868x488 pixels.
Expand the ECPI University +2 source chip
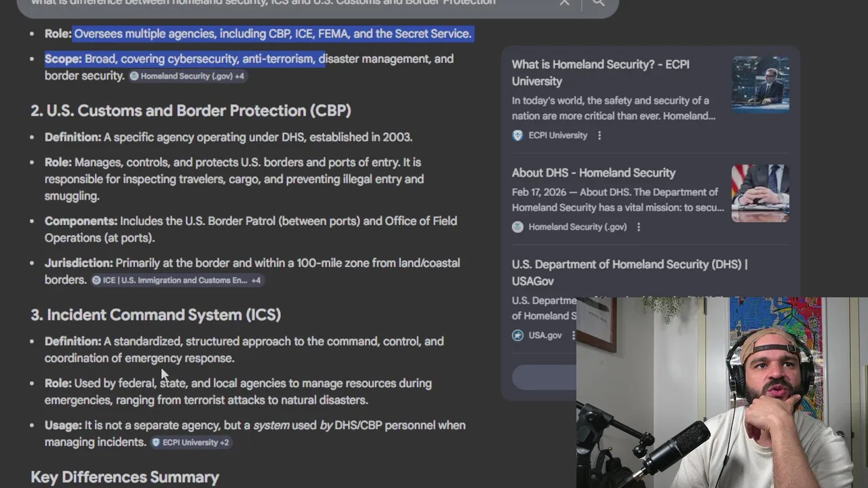click(x=191, y=443)
